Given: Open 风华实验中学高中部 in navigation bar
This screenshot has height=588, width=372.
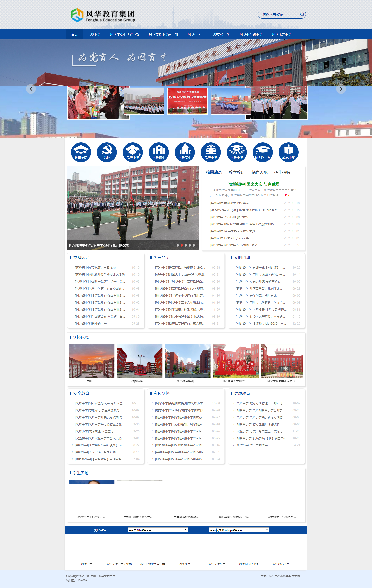Looking at the screenshot, I should (163, 34).
